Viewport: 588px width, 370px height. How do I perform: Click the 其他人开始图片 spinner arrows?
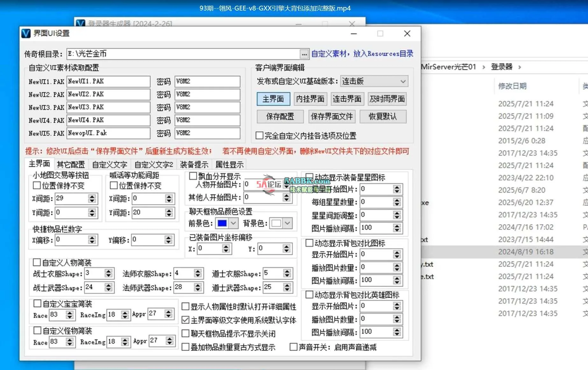click(x=287, y=198)
